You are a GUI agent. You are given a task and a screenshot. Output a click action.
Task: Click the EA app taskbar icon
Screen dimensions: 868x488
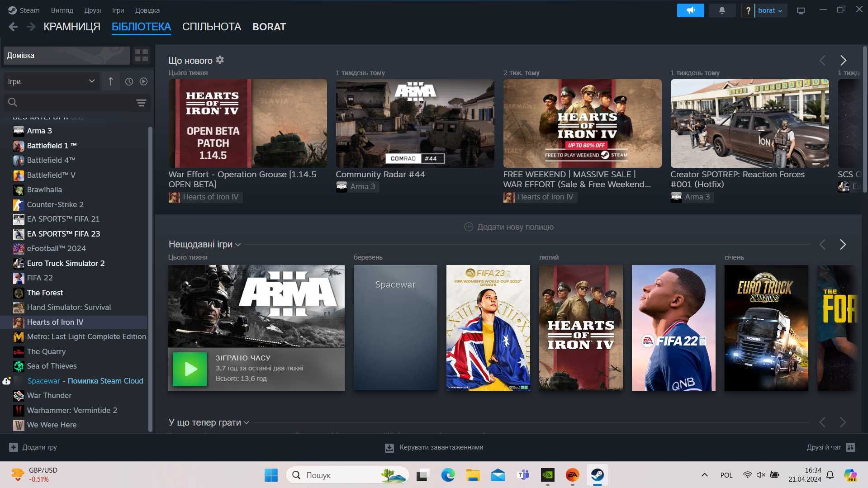[572, 475]
